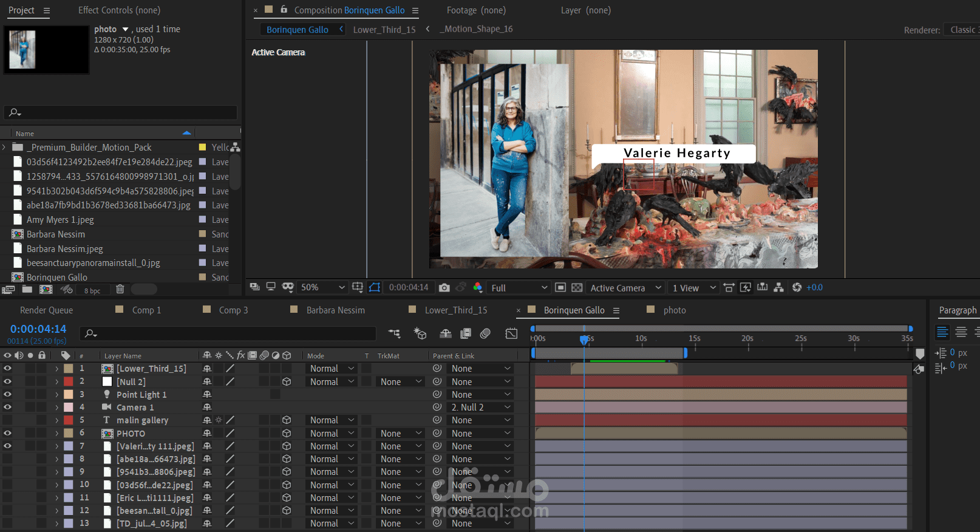
Task: Click the current time indicator playhead
Action: [584, 339]
